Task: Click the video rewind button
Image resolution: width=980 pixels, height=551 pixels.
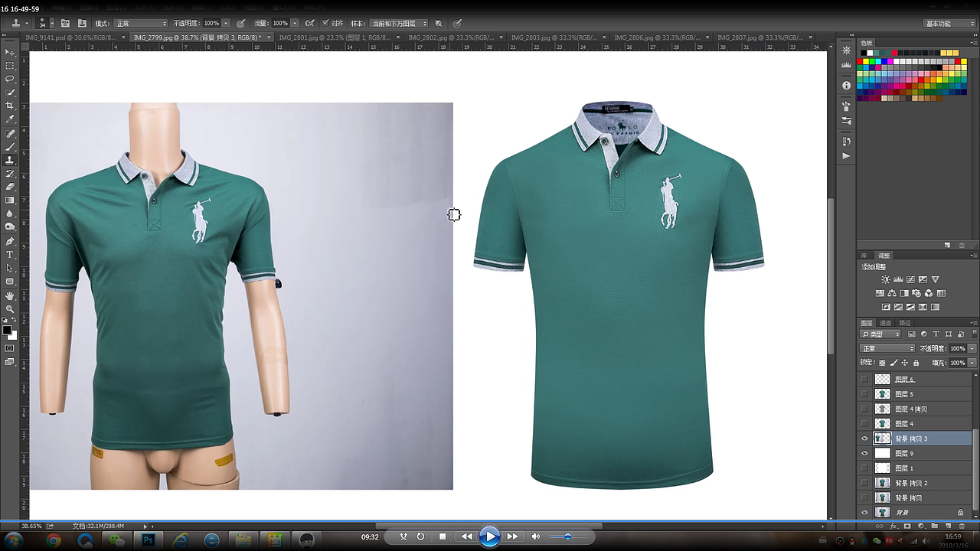Action: pyautogui.click(x=466, y=536)
